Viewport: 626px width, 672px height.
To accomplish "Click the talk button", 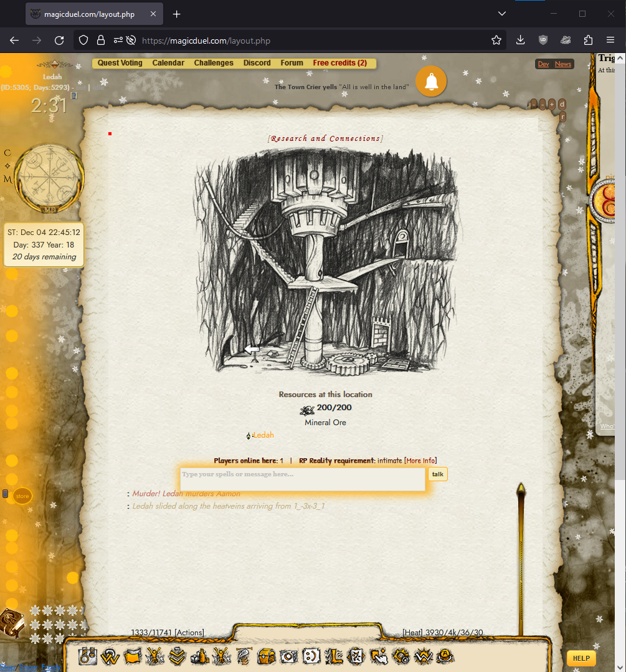I will (438, 474).
